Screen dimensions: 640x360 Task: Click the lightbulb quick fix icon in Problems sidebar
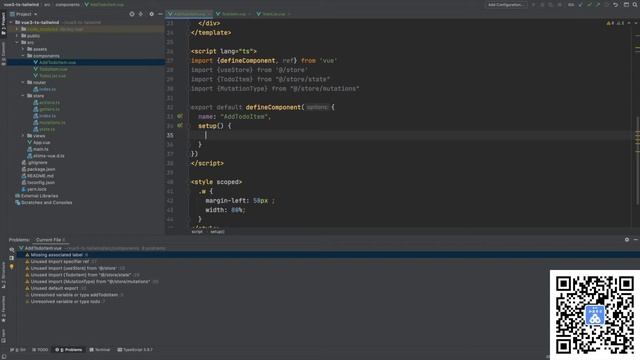(11, 267)
